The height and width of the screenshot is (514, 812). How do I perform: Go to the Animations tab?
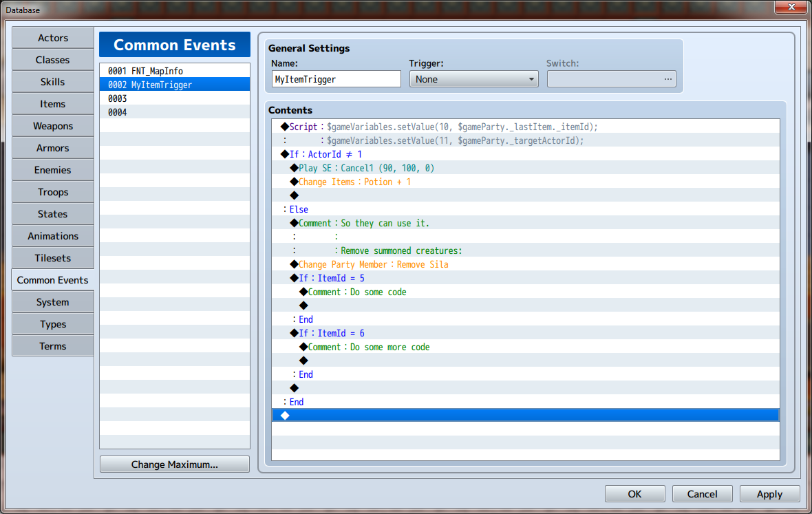[x=53, y=236]
